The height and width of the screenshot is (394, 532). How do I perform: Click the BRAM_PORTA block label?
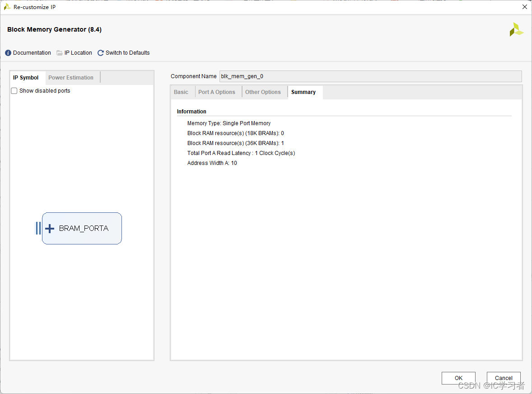click(84, 228)
